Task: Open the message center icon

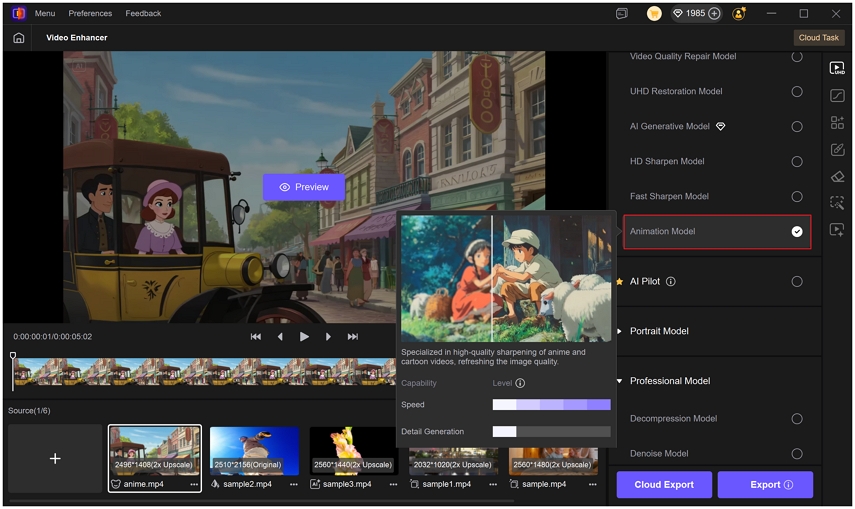Action: tap(622, 14)
